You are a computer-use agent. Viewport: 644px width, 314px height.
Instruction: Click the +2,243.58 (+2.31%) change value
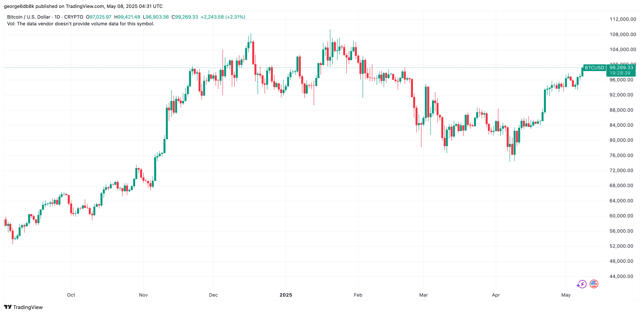[223, 17]
